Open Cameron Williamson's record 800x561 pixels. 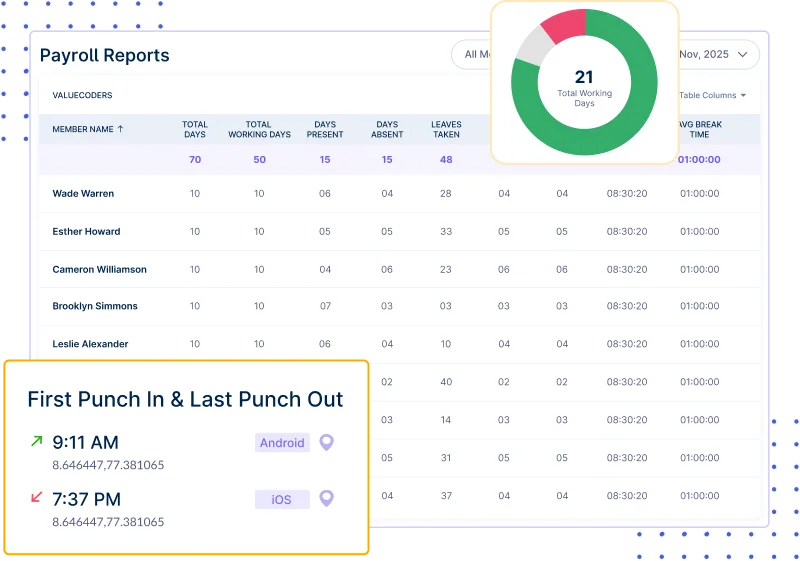[99, 269]
